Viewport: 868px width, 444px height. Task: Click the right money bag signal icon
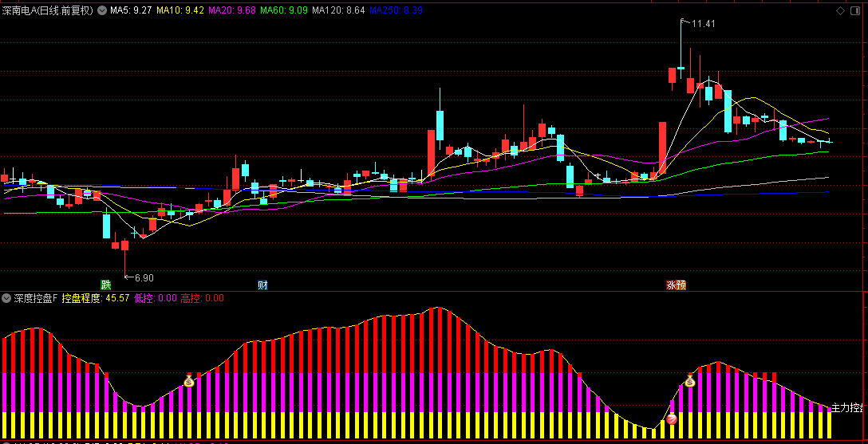[690, 380]
